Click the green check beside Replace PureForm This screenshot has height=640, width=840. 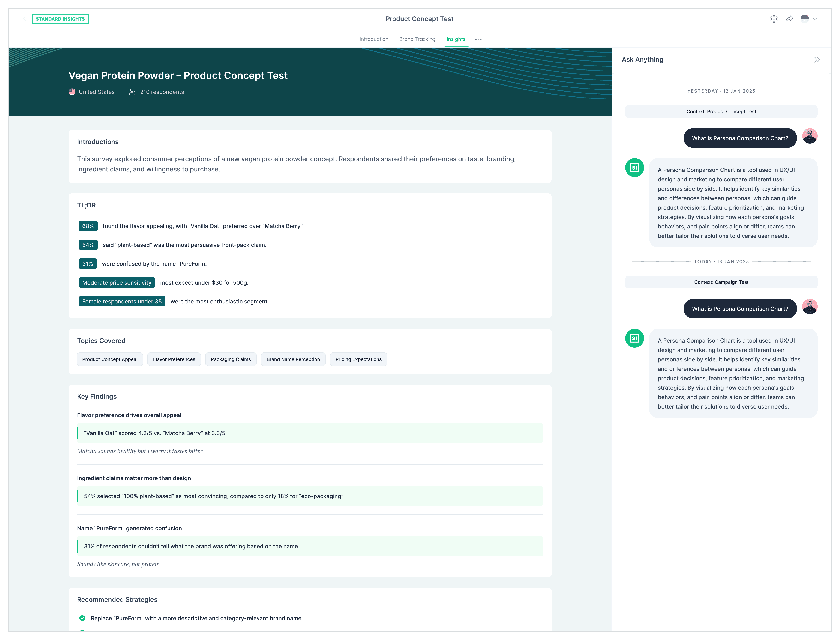point(82,618)
